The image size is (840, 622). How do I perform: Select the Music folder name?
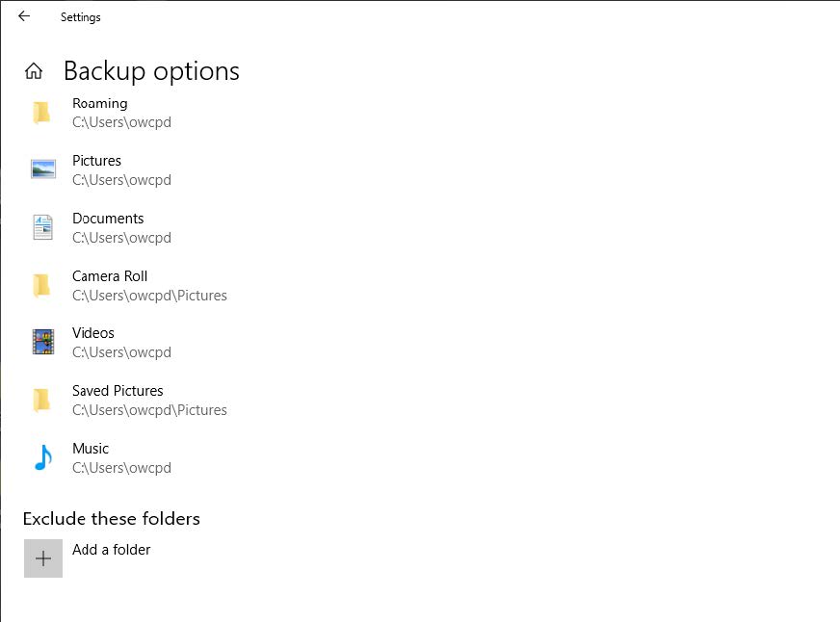(x=91, y=449)
